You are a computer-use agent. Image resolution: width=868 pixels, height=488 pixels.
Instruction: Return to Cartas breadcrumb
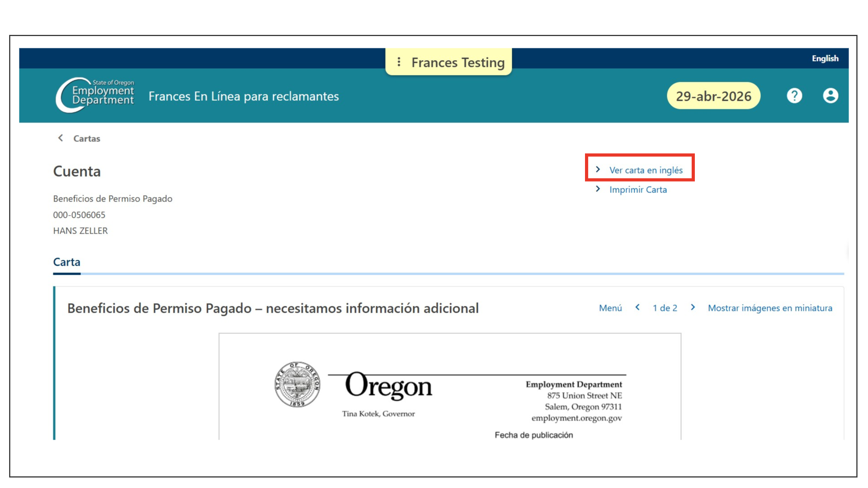click(87, 138)
